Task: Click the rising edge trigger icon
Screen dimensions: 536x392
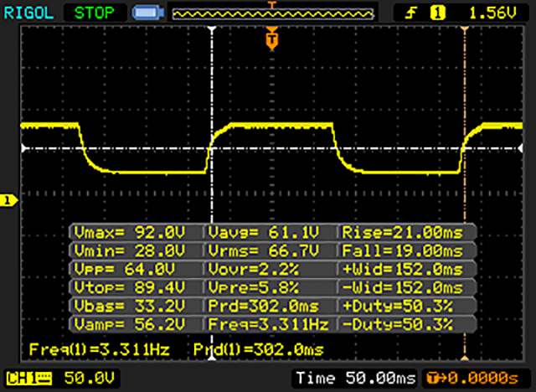Action: tap(411, 13)
